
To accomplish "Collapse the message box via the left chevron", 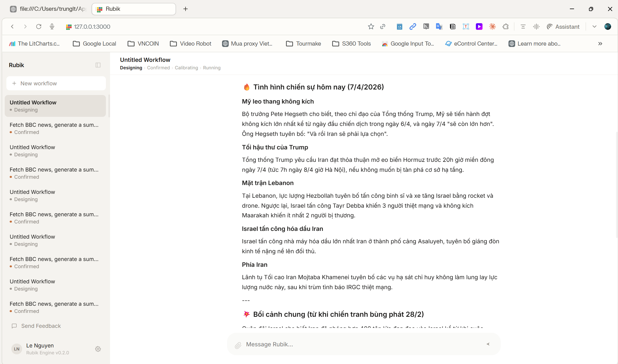I will click(488, 344).
